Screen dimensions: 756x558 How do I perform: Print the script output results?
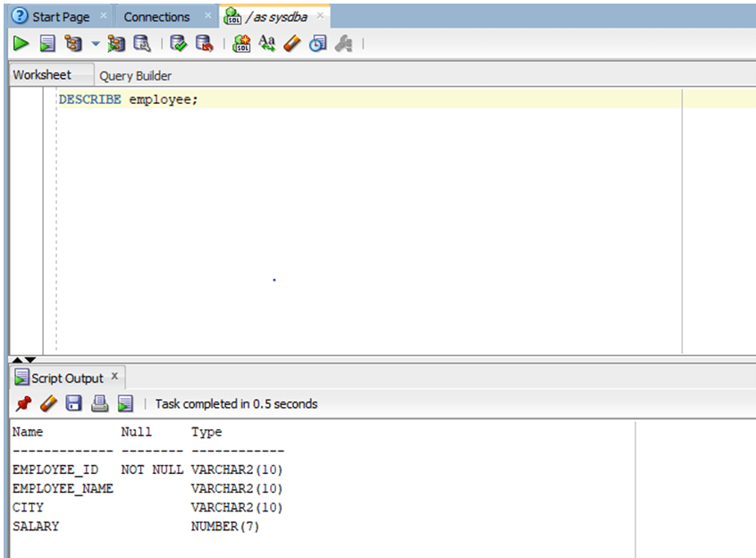tap(98, 403)
